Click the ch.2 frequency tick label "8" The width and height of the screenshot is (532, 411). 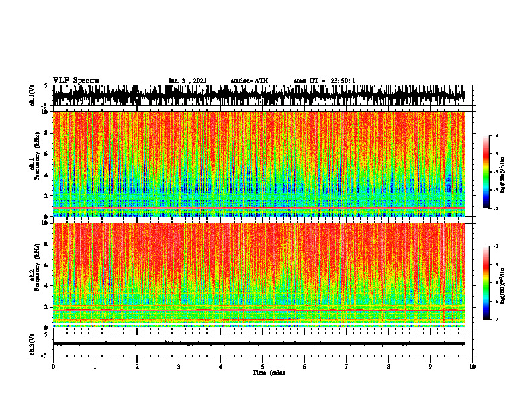(48, 244)
